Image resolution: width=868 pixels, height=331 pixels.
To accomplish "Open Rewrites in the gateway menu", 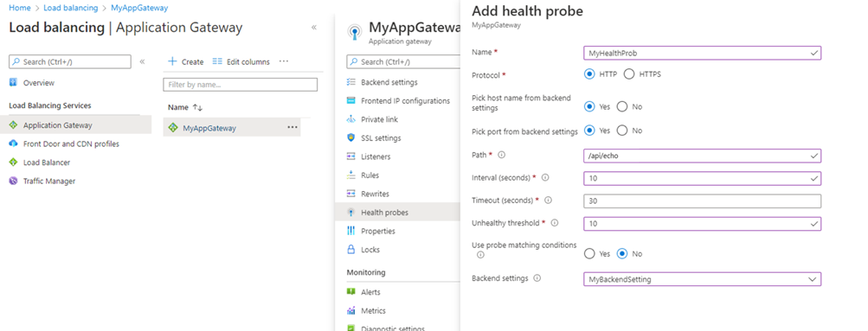I will (375, 194).
